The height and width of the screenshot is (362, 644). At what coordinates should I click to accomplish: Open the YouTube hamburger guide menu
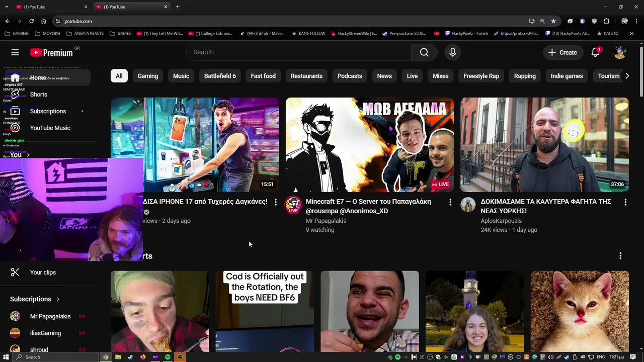[x=15, y=52]
